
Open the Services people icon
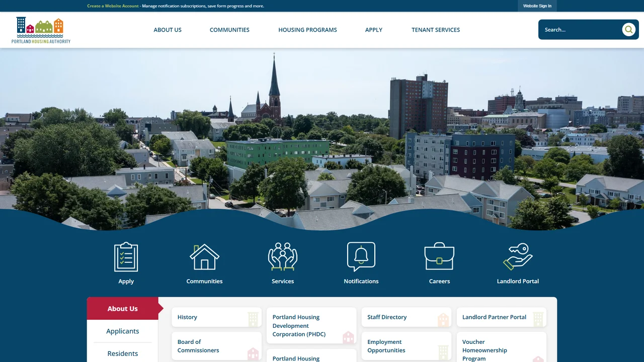pyautogui.click(x=283, y=257)
